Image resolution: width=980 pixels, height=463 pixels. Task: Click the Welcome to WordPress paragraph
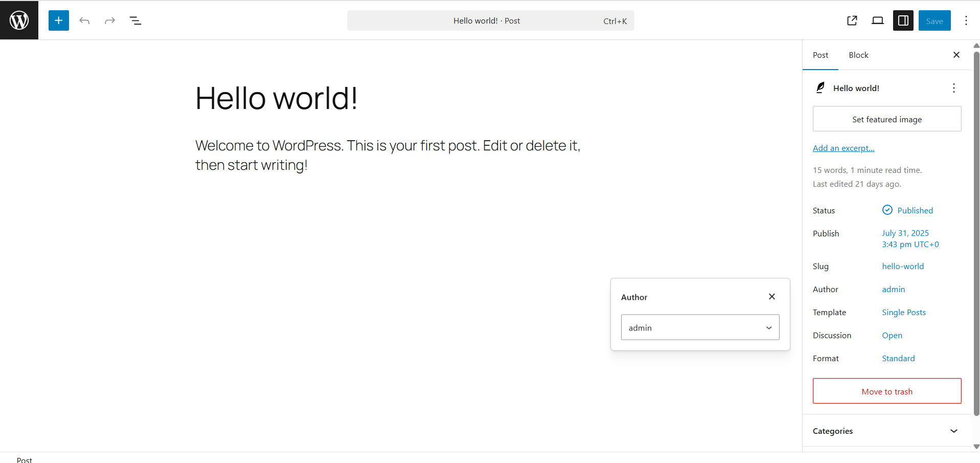click(x=388, y=155)
